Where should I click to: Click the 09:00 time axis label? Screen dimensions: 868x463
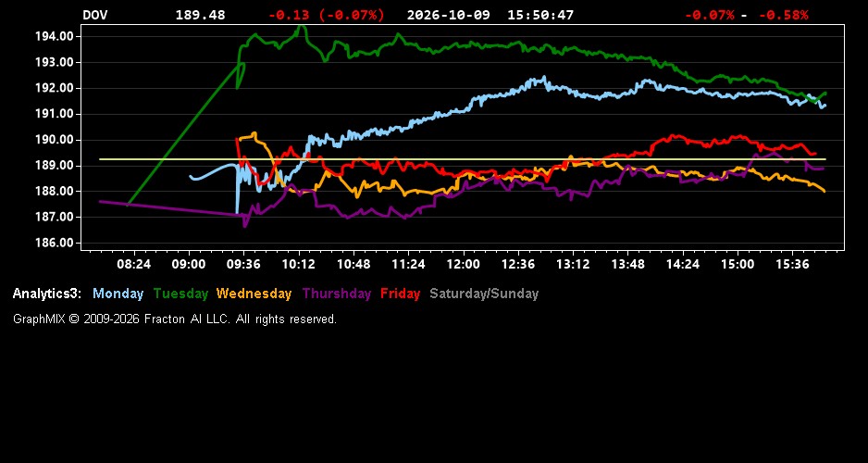tap(189, 264)
